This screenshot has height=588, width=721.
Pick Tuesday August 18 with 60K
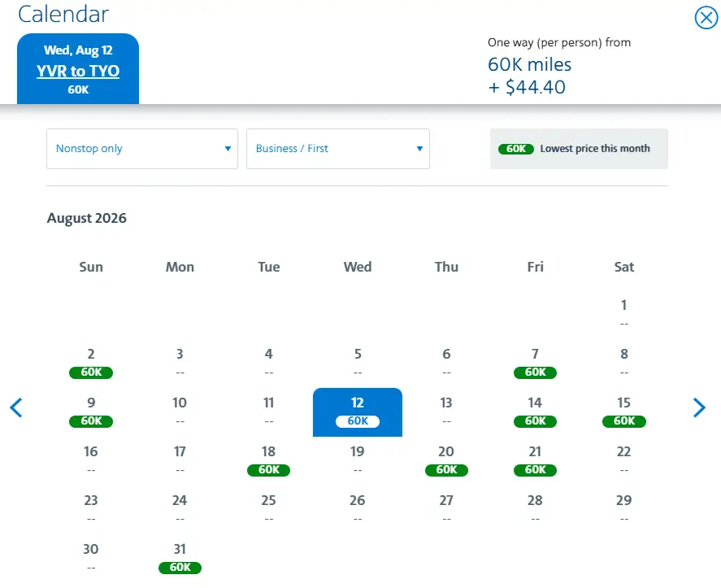click(x=268, y=460)
